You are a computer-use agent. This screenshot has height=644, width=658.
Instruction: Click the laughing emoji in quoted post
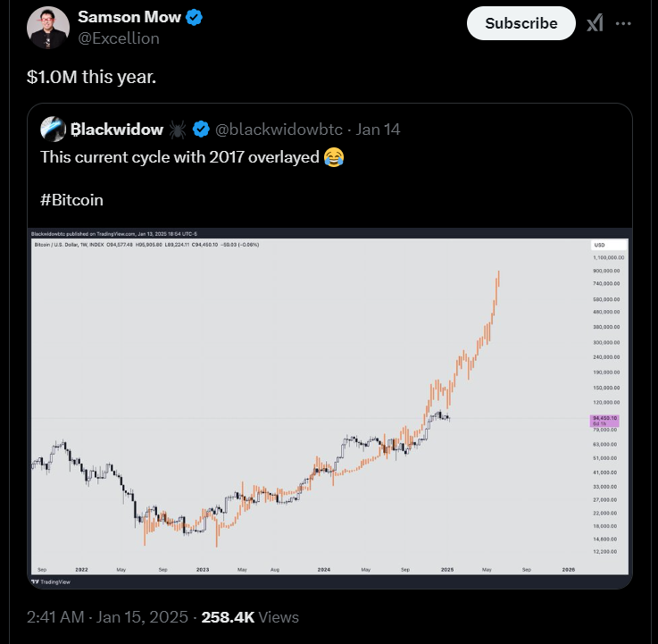pyautogui.click(x=334, y=157)
